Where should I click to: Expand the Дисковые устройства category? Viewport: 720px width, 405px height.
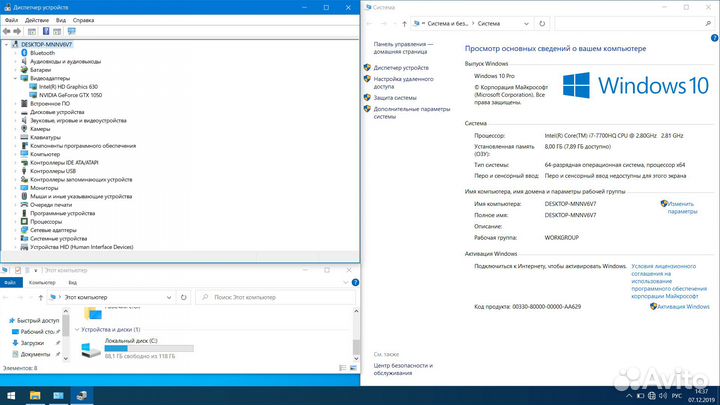[x=15, y=112]
